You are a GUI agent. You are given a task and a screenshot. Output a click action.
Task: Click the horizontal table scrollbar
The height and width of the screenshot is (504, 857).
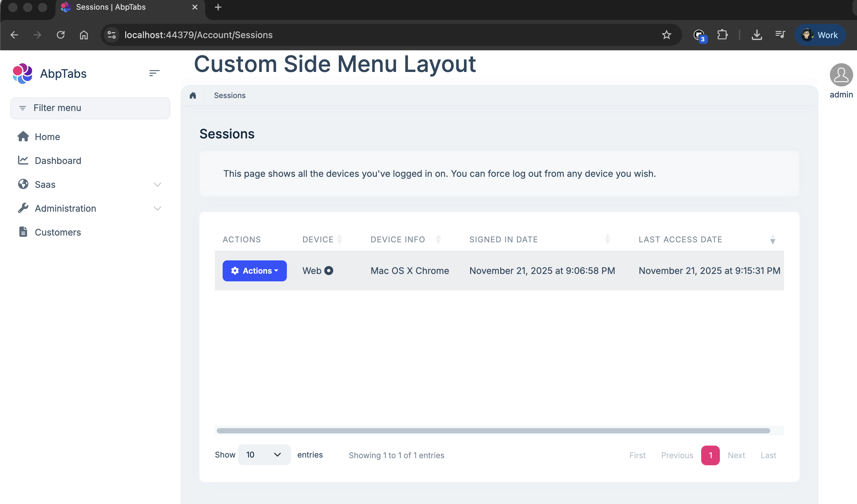[493, 430]
